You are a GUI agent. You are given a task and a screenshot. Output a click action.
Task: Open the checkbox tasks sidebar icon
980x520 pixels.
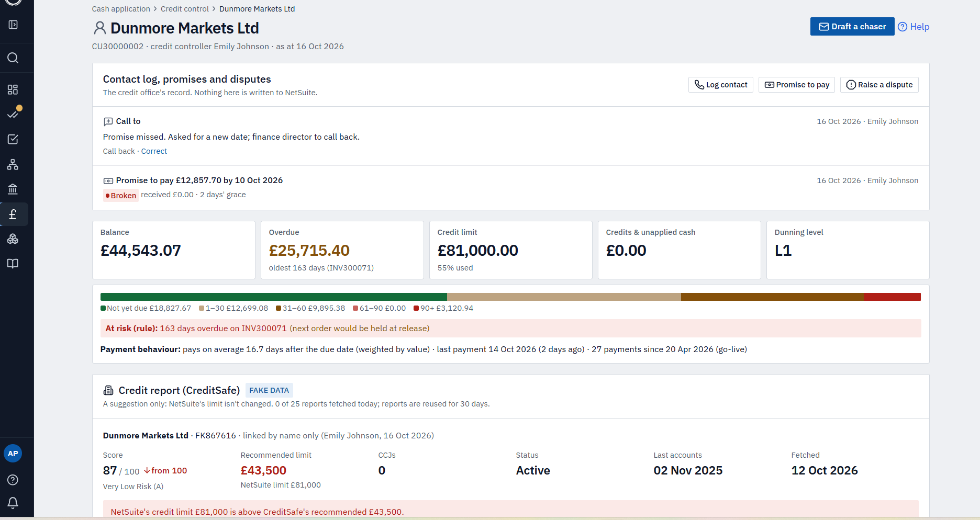[x=13, y=139]
